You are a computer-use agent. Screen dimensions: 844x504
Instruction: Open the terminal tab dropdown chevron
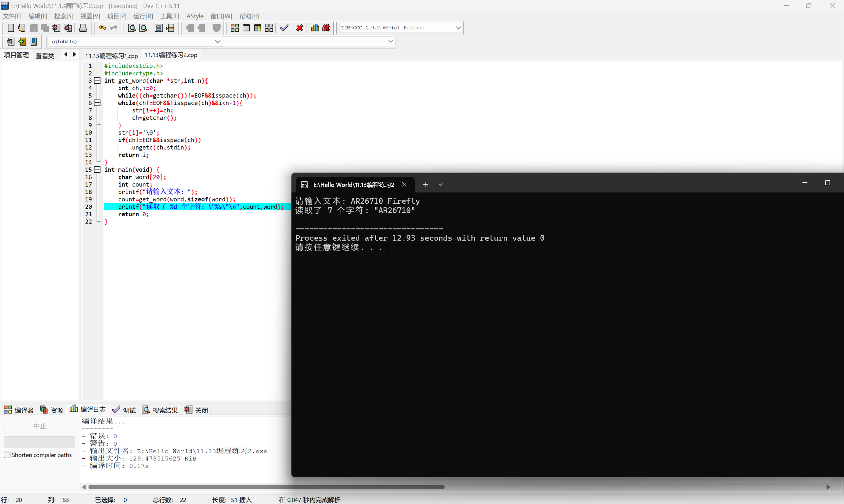click(x=440, y=184)
